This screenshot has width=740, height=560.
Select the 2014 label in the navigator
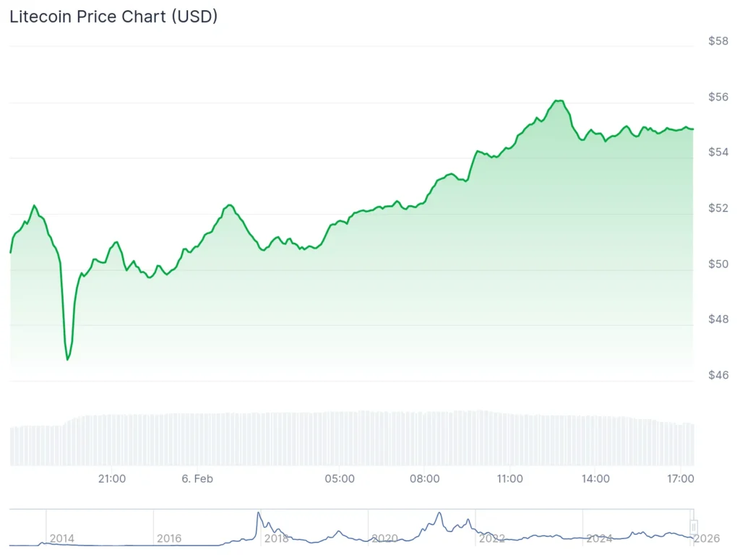[x=61, y=538]
